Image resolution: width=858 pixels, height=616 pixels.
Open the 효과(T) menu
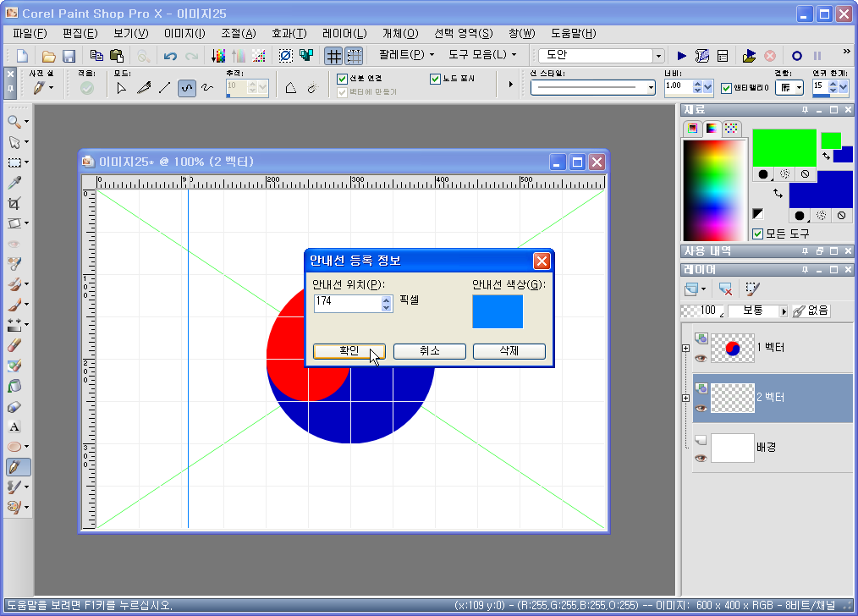pyautogui.click(x=289, y=33)
